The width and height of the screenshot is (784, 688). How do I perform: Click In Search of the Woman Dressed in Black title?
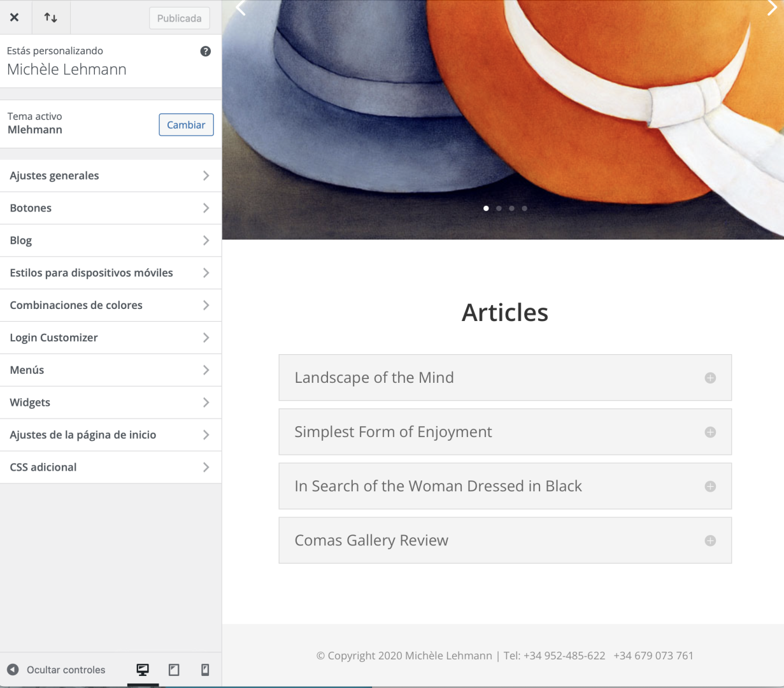coord(438,486)
